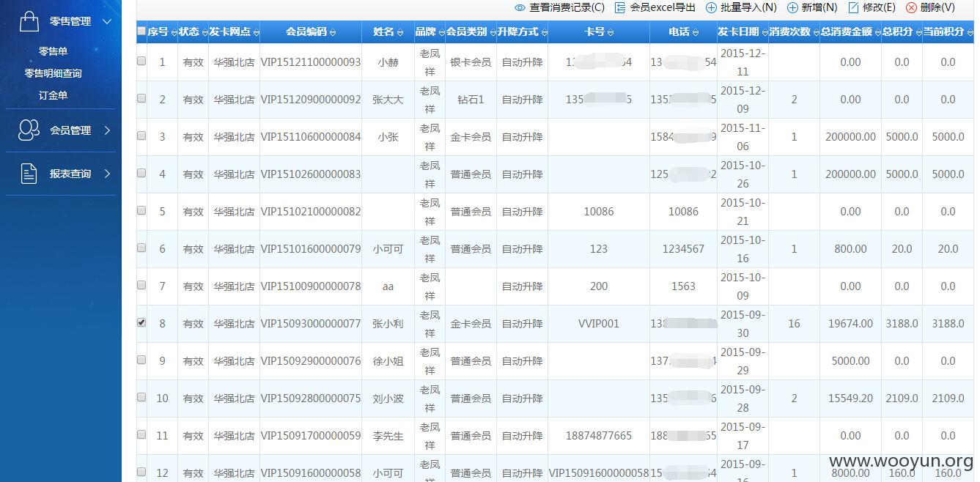The height and width of the screenshot is (482, 980).
Task: Open the 姓名 column dropdown
Action: pos(400,33)
